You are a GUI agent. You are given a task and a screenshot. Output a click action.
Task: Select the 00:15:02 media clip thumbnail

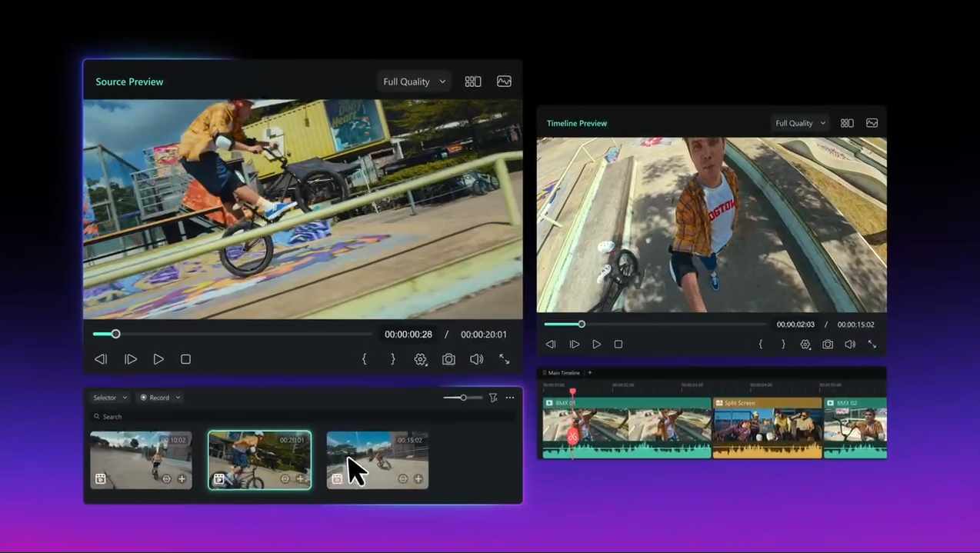[378, 460]
